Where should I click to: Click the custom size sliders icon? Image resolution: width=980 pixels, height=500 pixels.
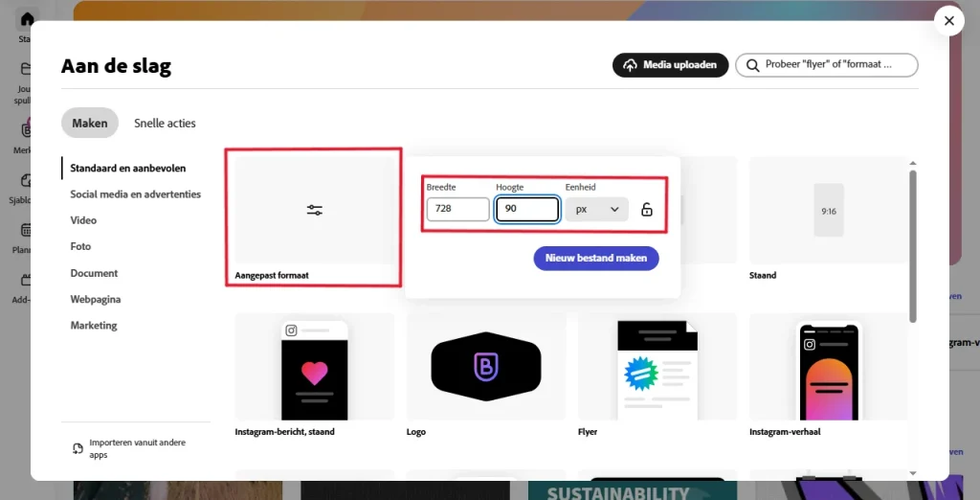[x=314, y=211]
